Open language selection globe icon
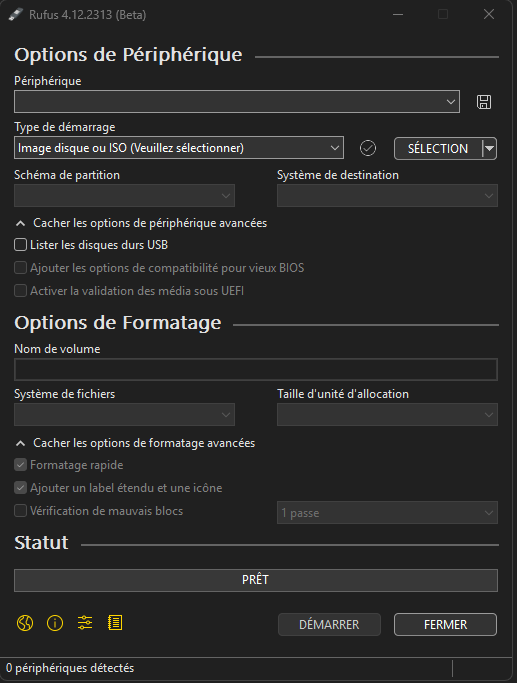 25,623
